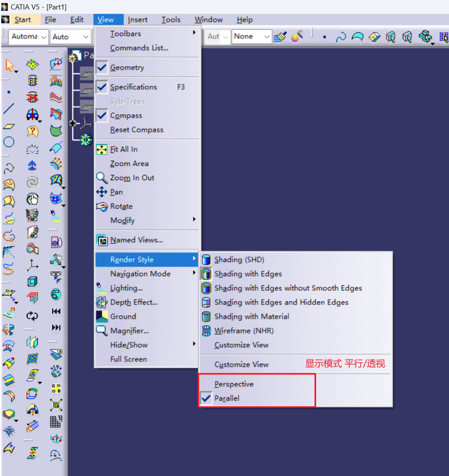Click the skip-to-start playback icon

coord(56,311)
